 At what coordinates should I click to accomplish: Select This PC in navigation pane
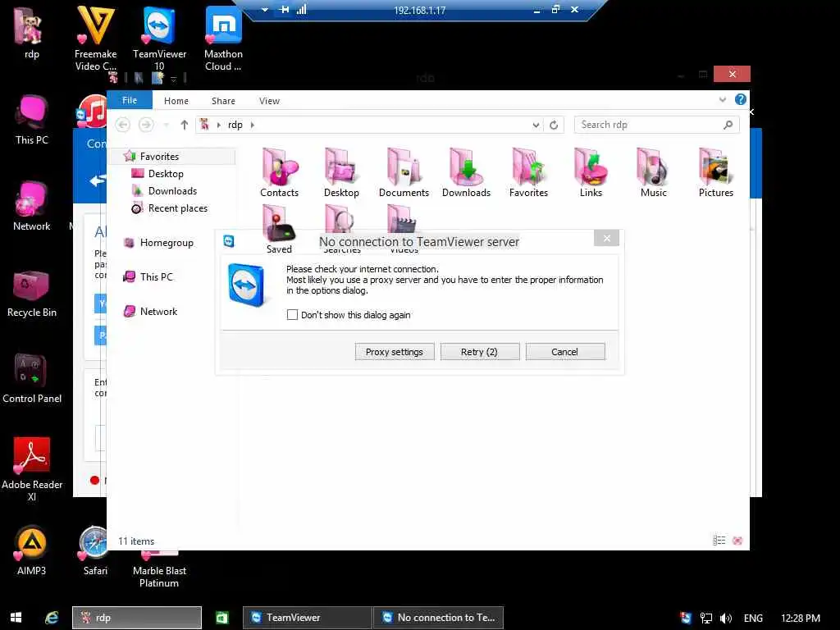click(x=148, y=277)
